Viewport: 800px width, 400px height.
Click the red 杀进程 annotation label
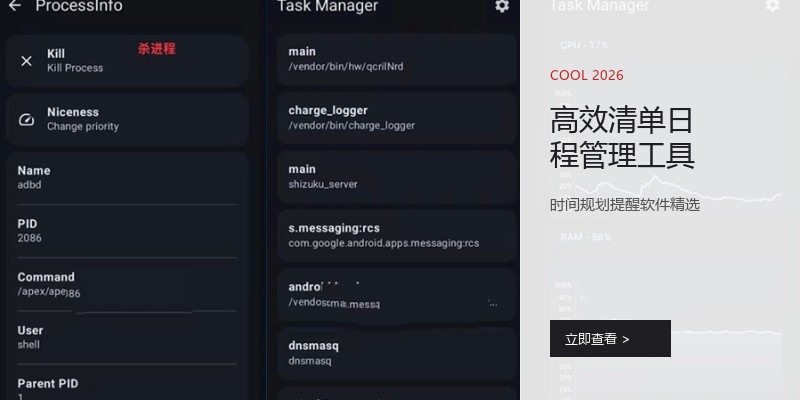pos(157,49)
